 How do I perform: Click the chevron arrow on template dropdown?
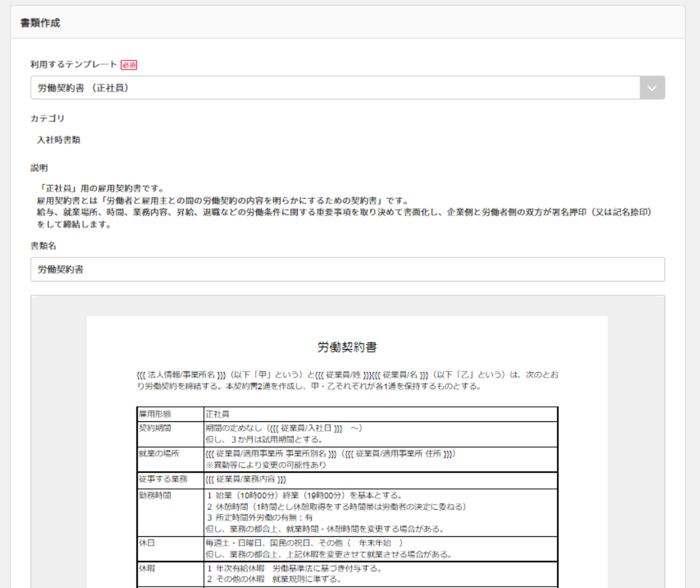(x=652, y=88)
